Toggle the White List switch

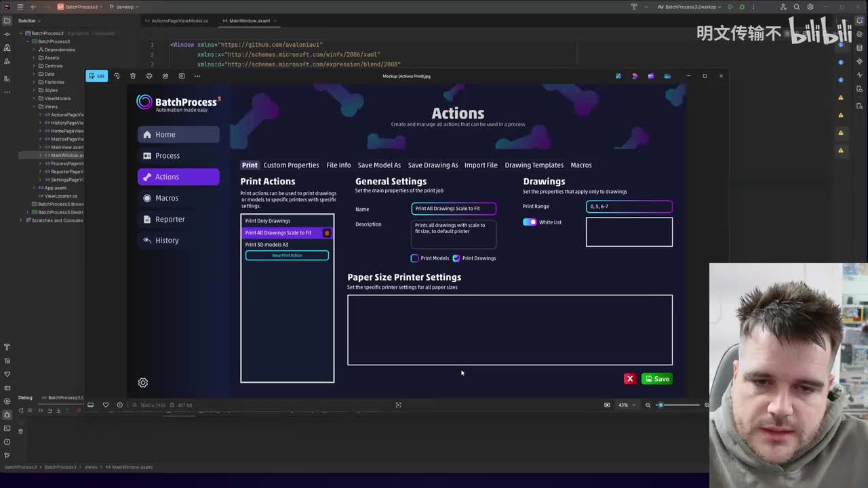(x=530, y=222)
